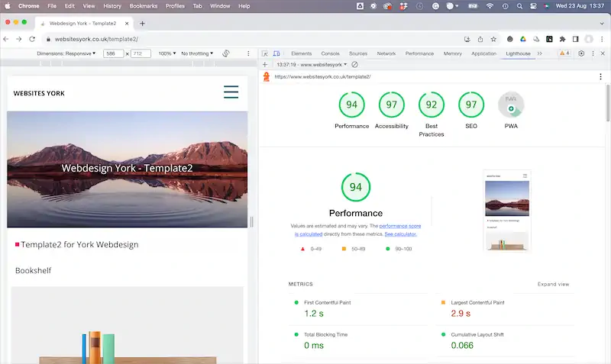Image resolution: width=611 pixels, height=364 pixels.
Task: Switch to the Network tab
Action: tap(386, 53)
